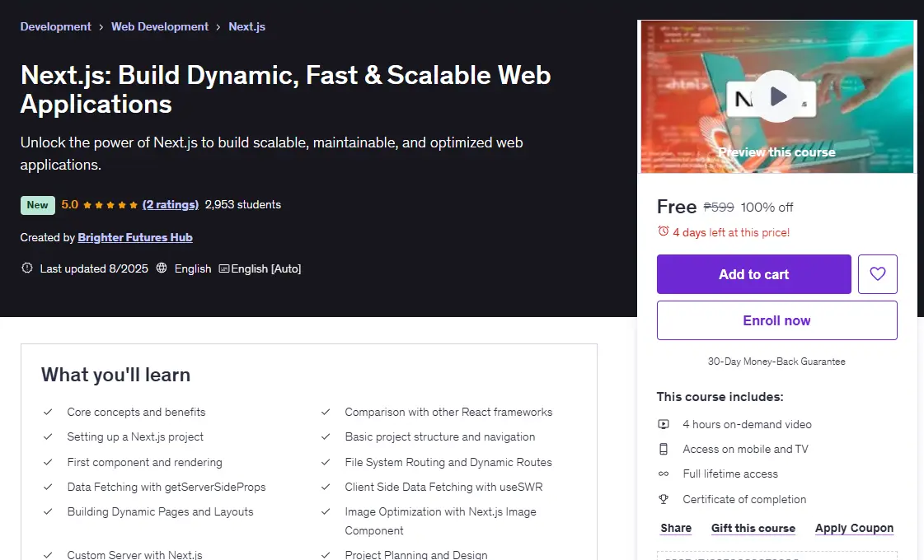
Task: Click Apply Coupon
Action: [x=854, y=528]
